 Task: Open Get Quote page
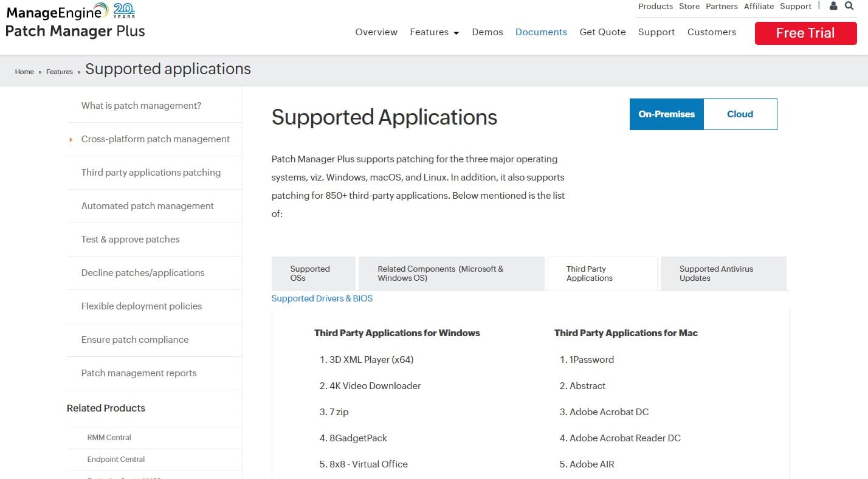602,32
